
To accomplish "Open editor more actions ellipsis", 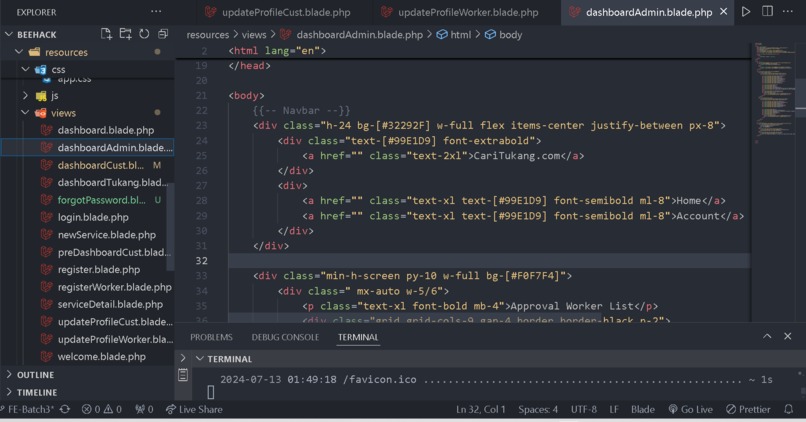I will click(x=787, y=11).
